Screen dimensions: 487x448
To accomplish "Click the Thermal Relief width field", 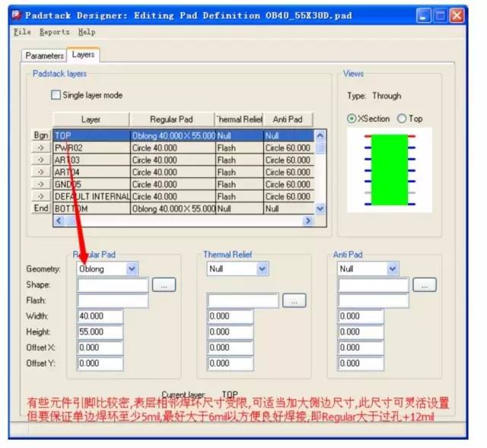I will (230, 316).
